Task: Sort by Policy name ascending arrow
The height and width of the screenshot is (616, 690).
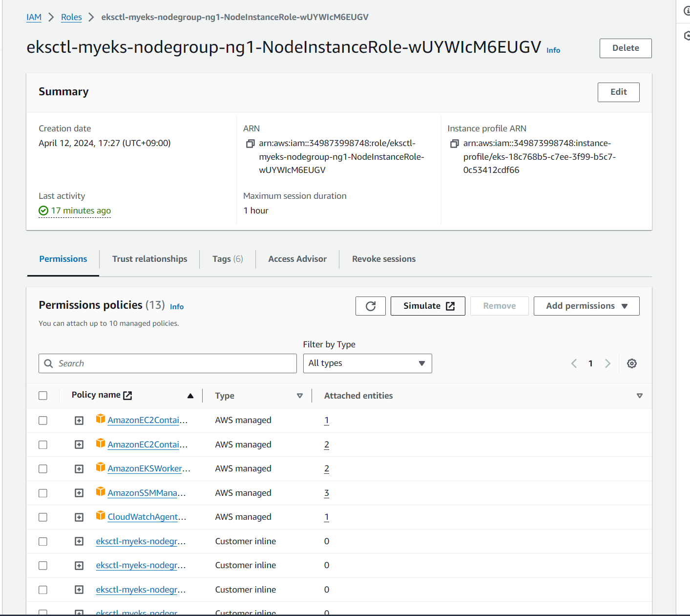Action: tap(190, 396)
